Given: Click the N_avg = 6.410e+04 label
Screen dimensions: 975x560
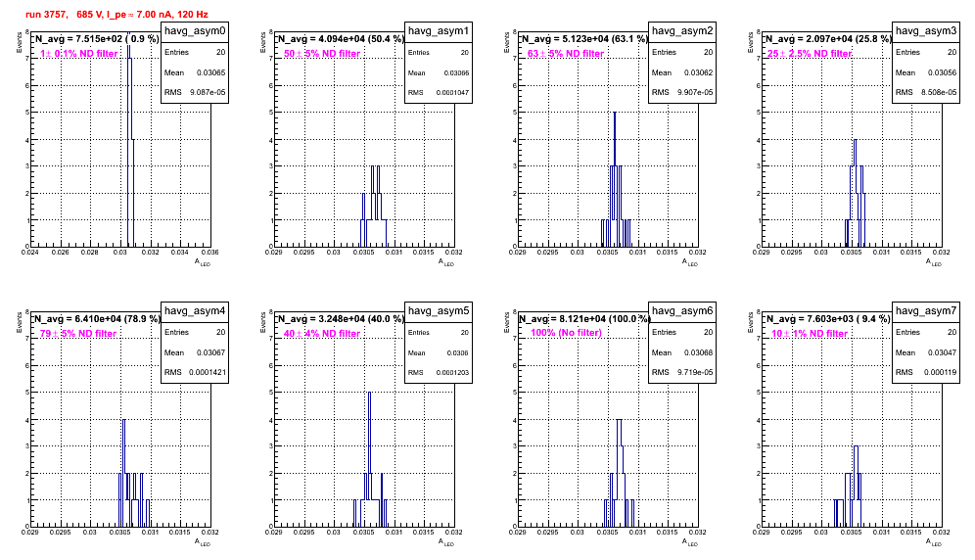Looking at the screenshot, I should click(96, 319).
